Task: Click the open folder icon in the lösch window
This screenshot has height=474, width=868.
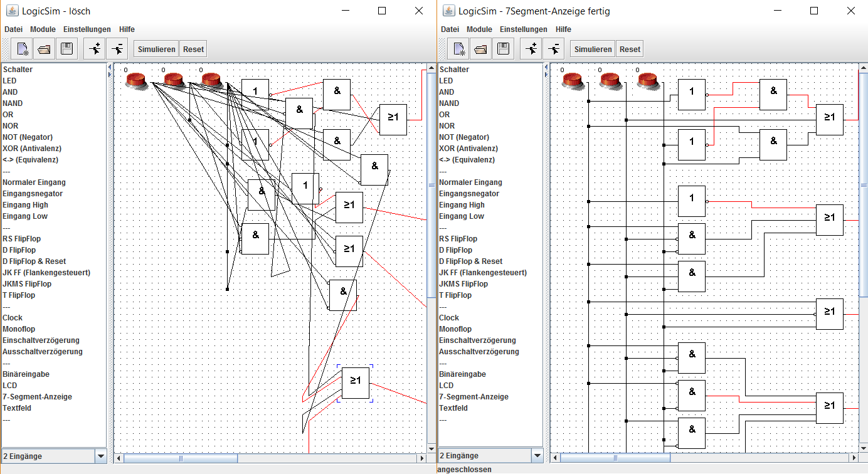Action: point(45,49)
